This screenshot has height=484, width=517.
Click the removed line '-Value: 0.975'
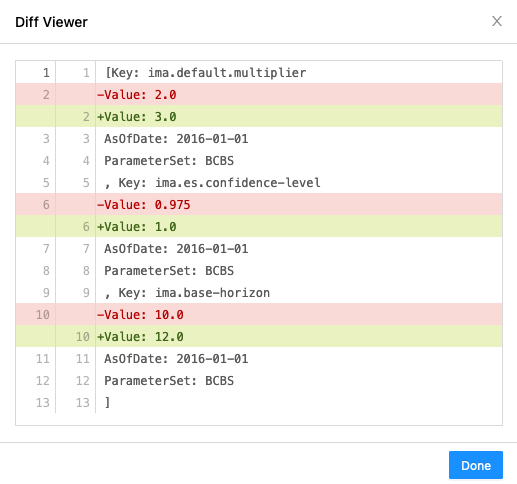[x=259, y=204]
